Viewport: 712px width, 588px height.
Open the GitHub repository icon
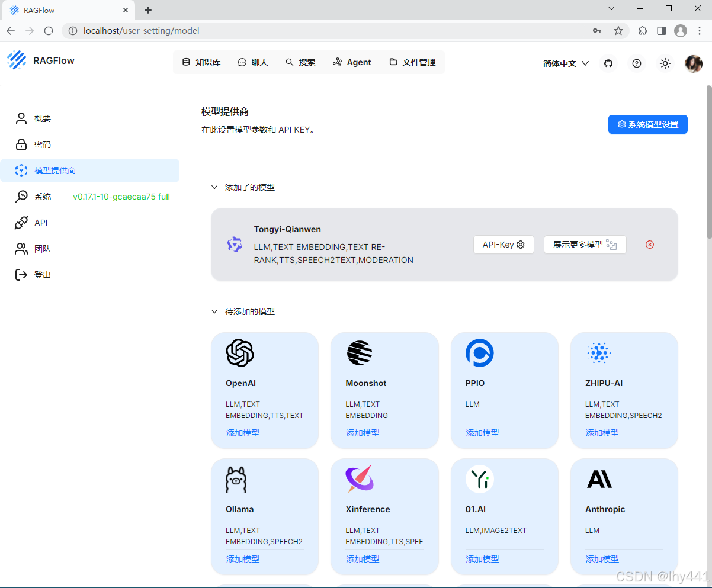[608, 63]
